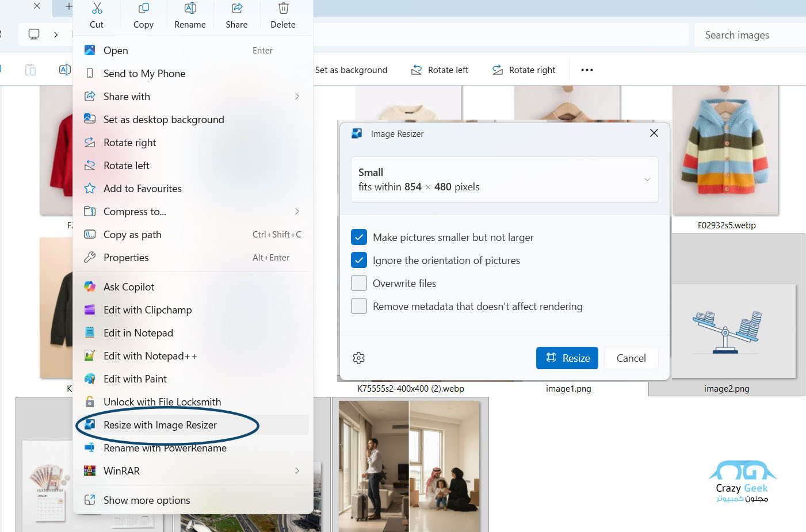Screen dimensions: 806x532
Task: Uncheck Ignore the orientation of pictures
Action: [359, 261]
